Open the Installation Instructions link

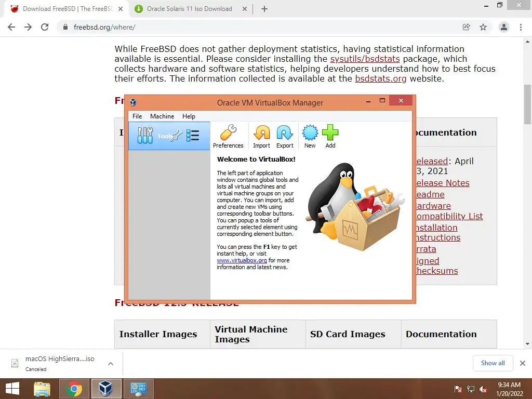438,232
